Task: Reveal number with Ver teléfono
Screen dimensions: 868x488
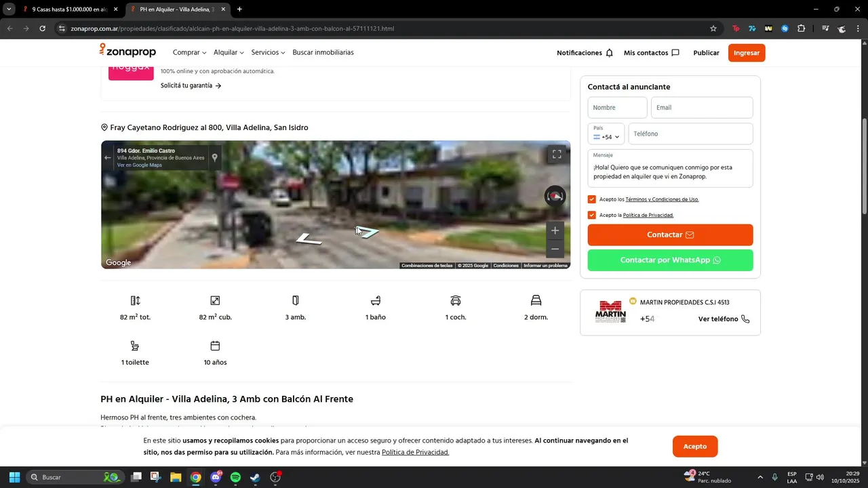Action: 724,319
